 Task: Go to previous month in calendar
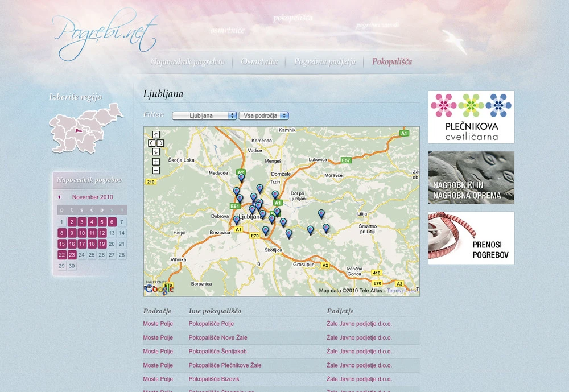tap(59, 197)
